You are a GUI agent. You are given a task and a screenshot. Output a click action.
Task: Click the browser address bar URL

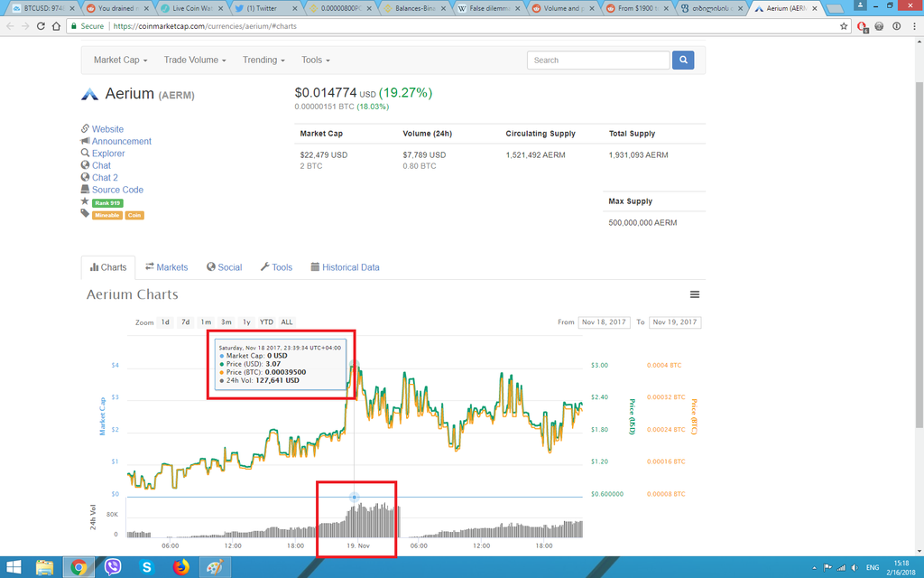(205, 26)
